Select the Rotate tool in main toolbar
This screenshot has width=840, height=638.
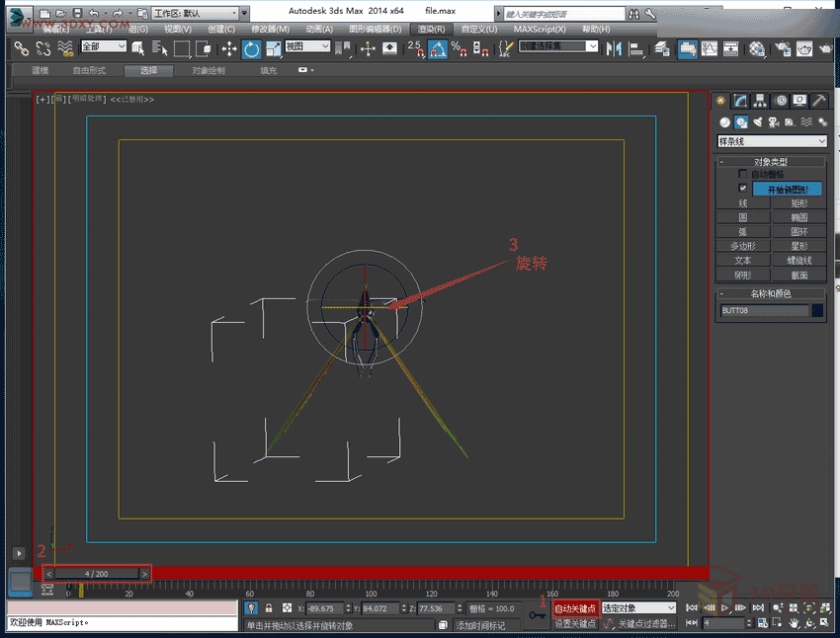(x=251, y=48)
